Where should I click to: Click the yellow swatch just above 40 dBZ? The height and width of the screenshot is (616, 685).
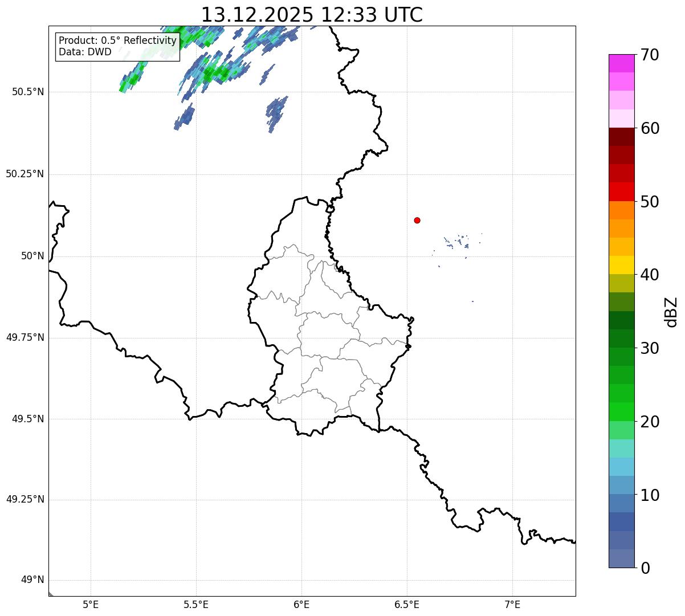621,266
